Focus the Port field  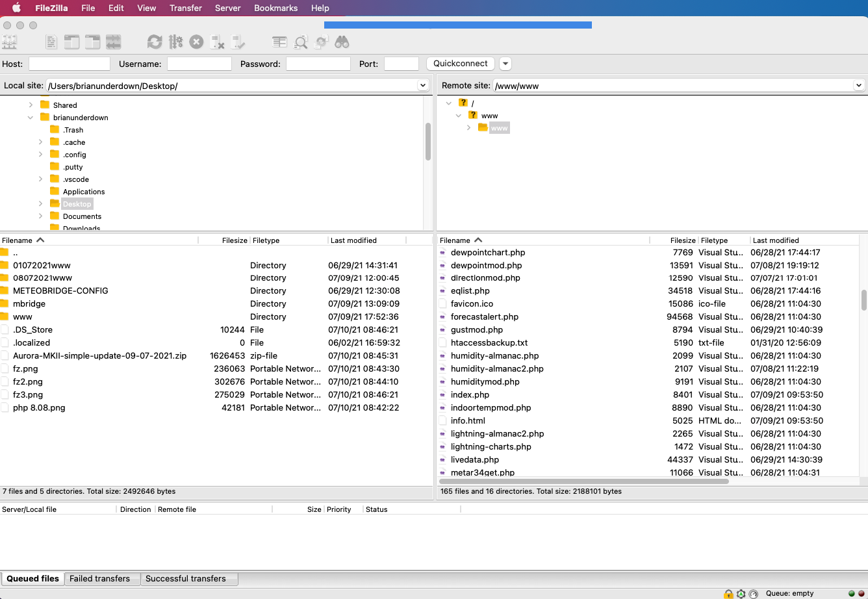402,64
